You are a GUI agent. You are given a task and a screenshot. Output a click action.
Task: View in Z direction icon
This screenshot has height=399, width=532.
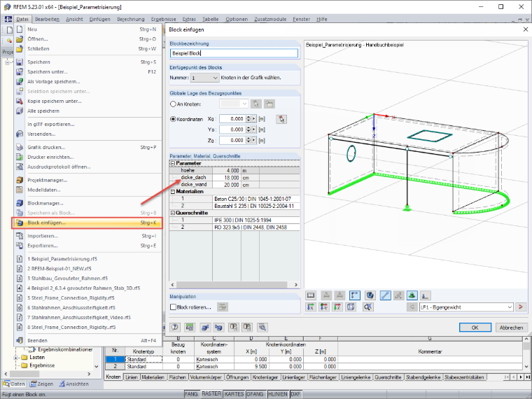[x=337, y=307]
